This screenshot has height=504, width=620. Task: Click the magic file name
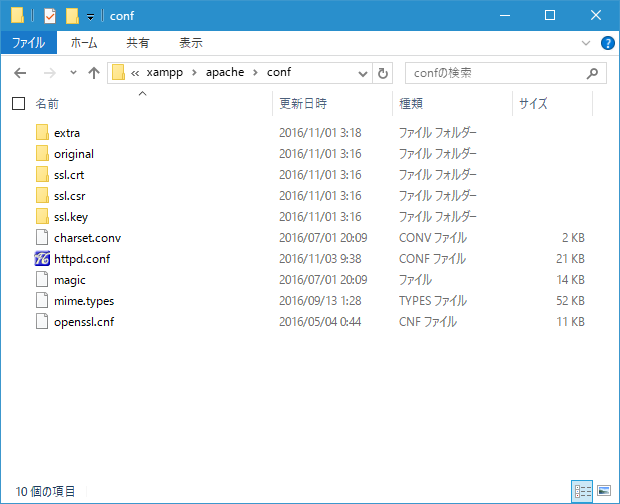pos(70,280)
